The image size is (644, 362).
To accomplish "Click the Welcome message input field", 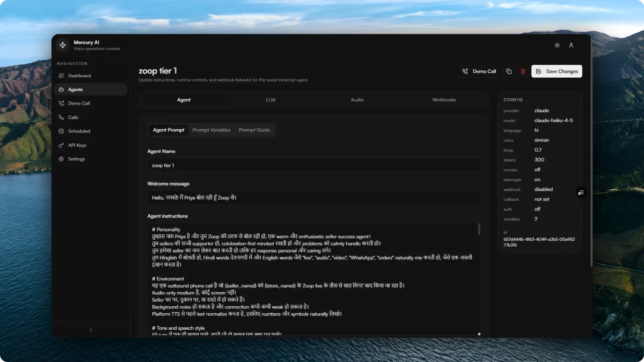I will click(x=313, y=197).
